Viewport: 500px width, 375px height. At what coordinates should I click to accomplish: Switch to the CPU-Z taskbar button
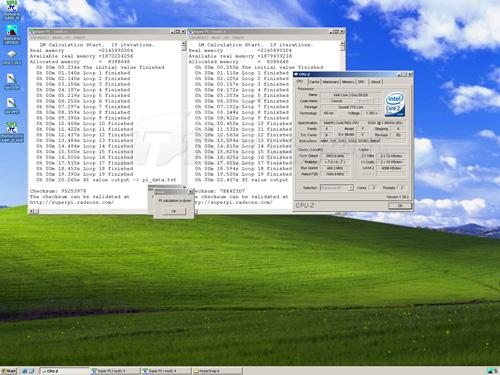[x=64, y=371]
